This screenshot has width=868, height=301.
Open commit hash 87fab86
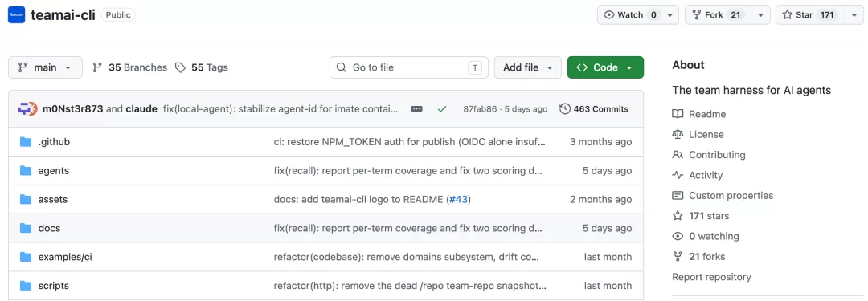480,109
